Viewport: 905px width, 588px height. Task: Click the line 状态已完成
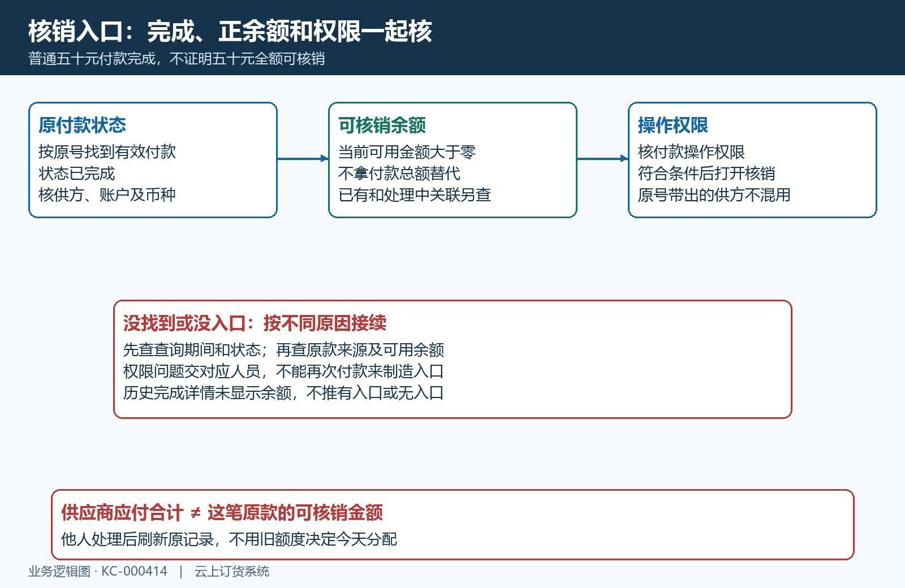[76, 173]
